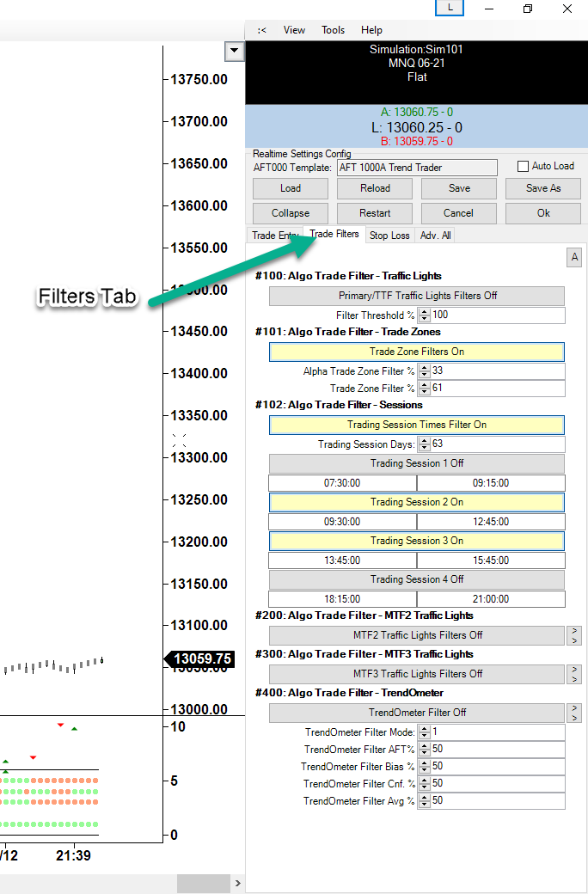Screen dimensions: 588x894
Task: Click the Save As button
Action: (x=542, y=188)
